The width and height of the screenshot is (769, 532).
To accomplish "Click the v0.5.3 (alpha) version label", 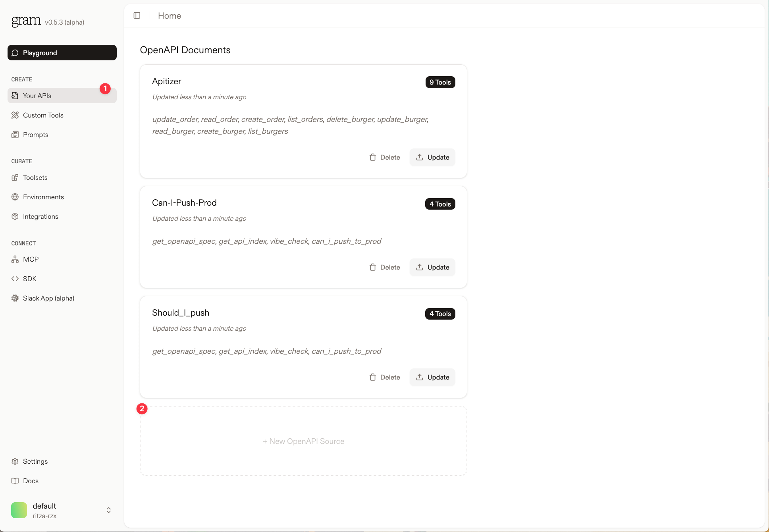I will pyautogui.click(x=65, y=22).
